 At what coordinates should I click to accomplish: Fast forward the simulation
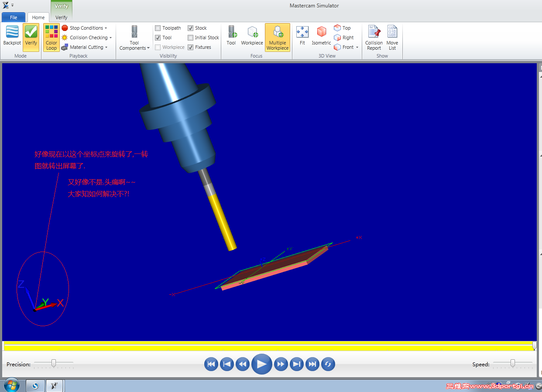click(281, 364)
